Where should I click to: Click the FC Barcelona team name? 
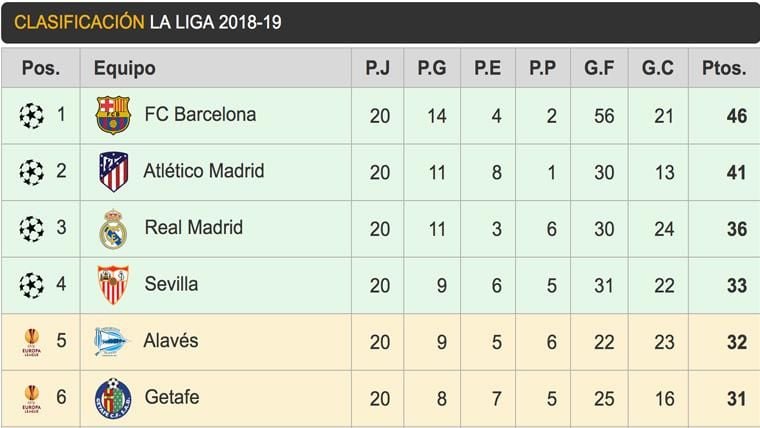click(200, 115)
